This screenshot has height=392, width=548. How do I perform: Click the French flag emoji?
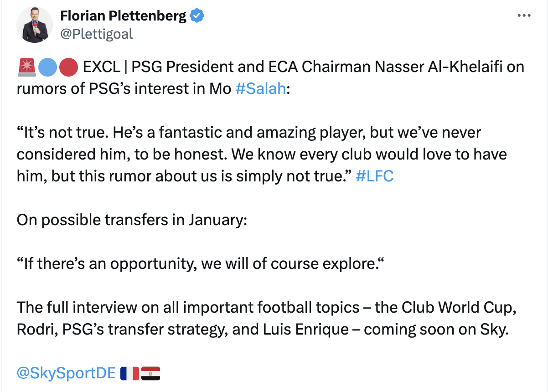pyautogui.click(x=130, y=373)
